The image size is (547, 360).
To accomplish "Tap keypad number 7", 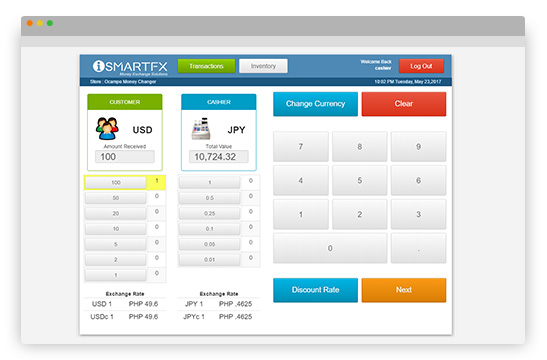I will (x=301, y=147).
